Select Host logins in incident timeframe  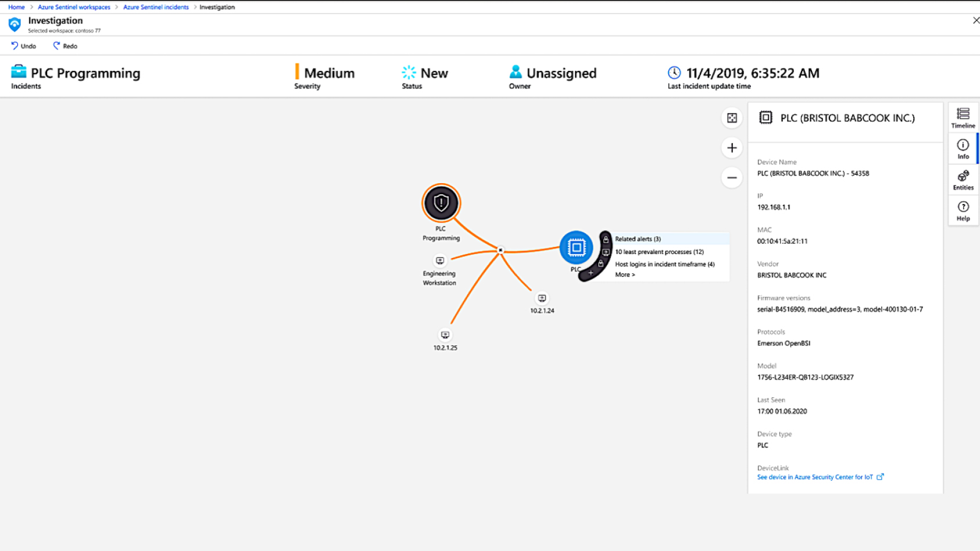(664, 264)
